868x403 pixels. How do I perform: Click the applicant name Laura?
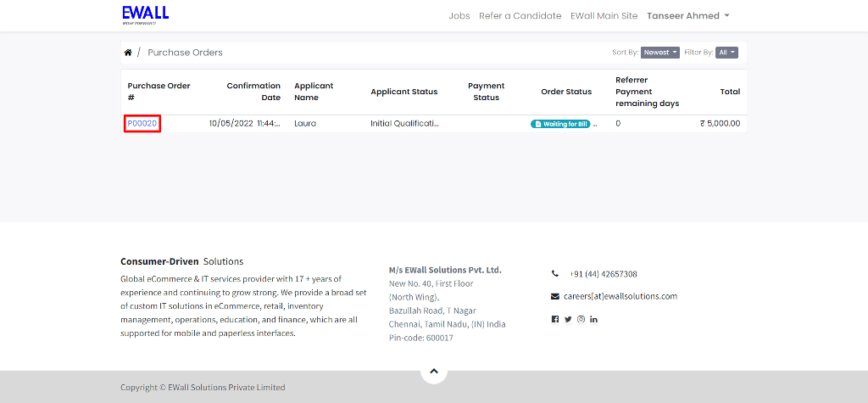click(305, 124)
